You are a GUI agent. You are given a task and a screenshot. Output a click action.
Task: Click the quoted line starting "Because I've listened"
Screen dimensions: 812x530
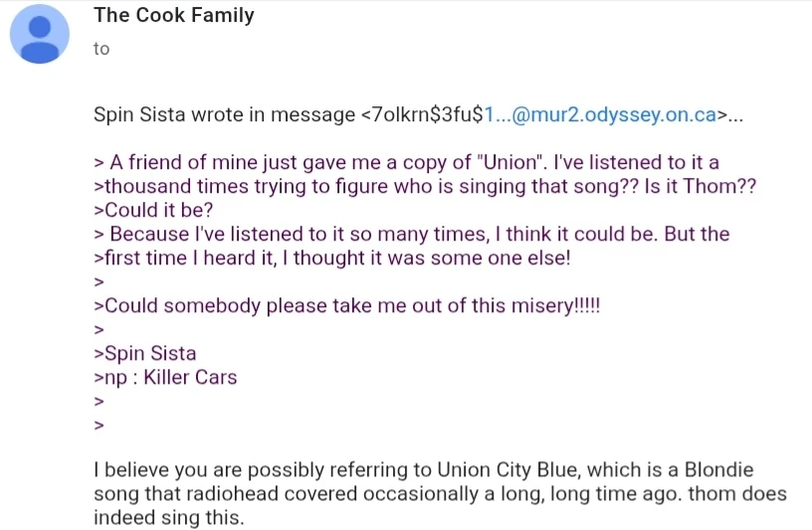[x=412, y=234]
